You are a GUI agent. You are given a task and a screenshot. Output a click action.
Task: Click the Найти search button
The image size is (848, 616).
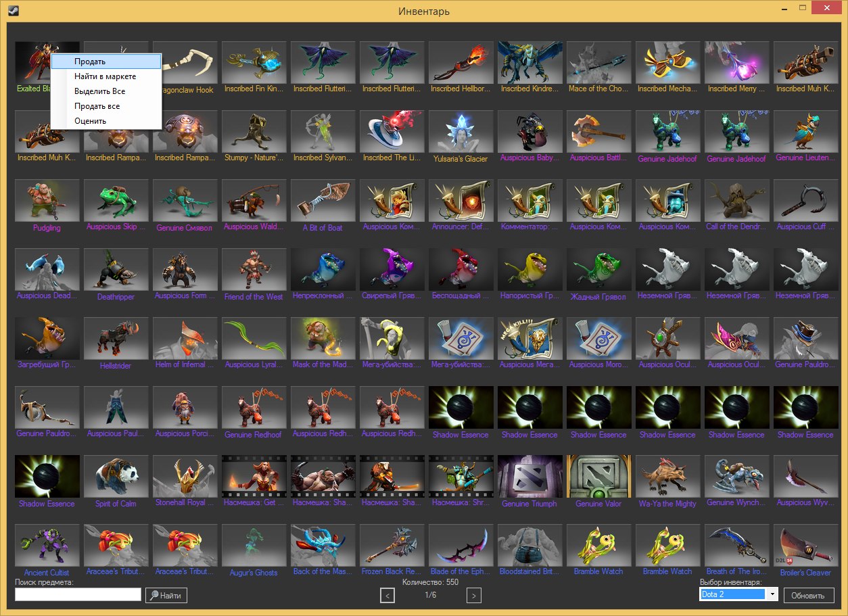click(166, 596)
